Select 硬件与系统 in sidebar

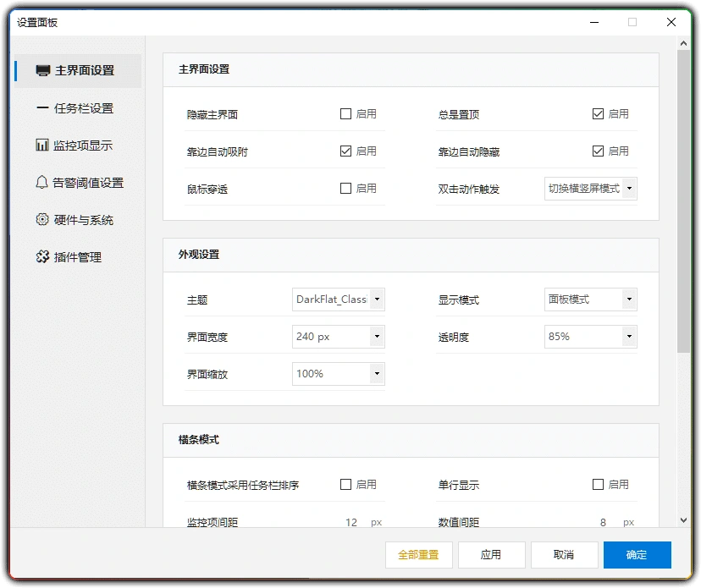78,220
